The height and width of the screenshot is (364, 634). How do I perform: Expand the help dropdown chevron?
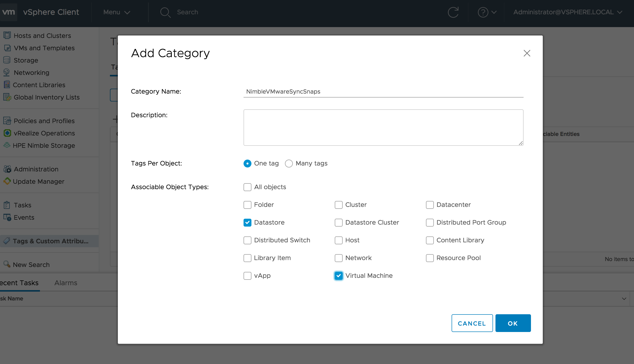pos(494,12)
